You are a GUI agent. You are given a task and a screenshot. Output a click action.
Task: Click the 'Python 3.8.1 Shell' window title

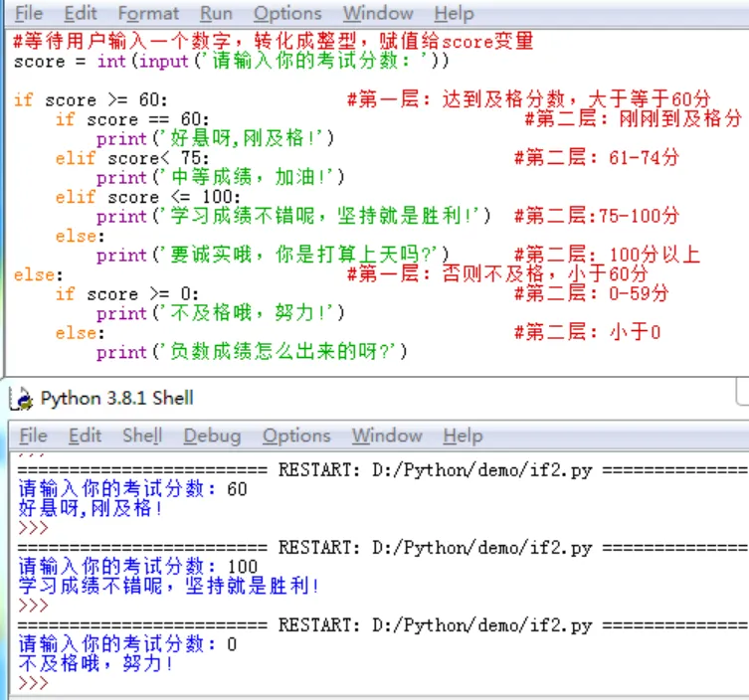(117, 398)
